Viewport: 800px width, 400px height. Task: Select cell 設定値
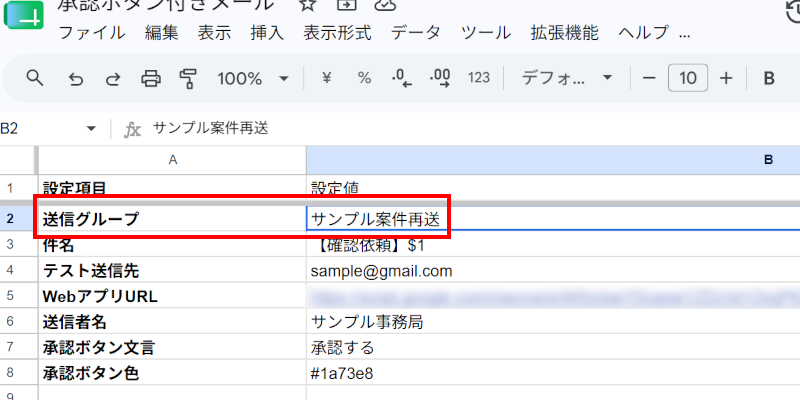[553, 187]
